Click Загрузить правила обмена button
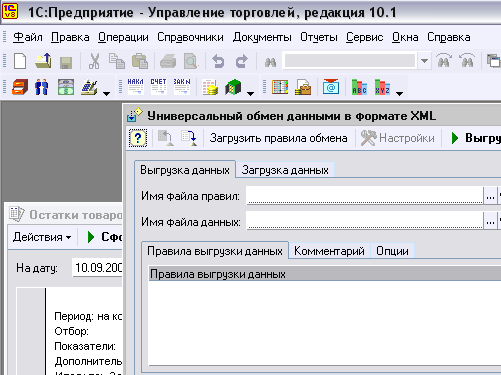501x375 pixels. pos(278,138)
